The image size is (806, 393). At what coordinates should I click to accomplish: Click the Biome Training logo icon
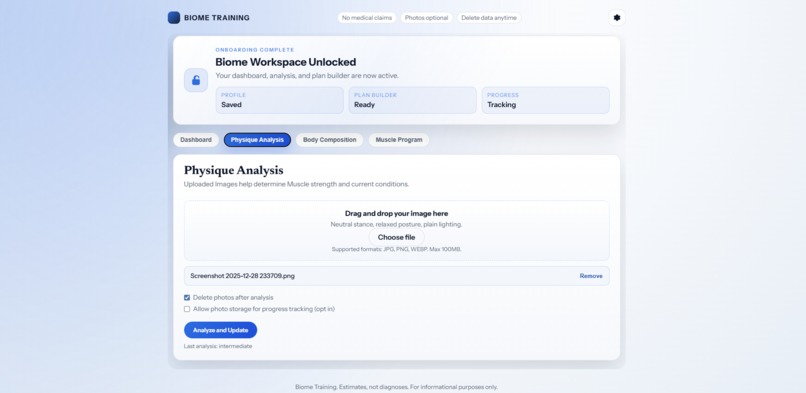[x=174, y=17]
